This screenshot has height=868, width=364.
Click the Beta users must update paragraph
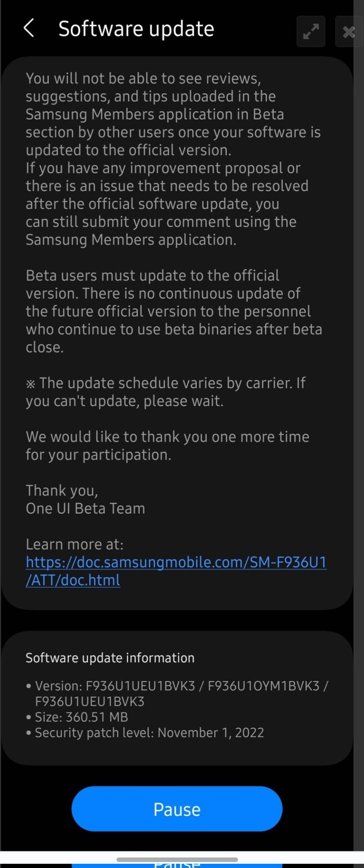click(174, 311)
